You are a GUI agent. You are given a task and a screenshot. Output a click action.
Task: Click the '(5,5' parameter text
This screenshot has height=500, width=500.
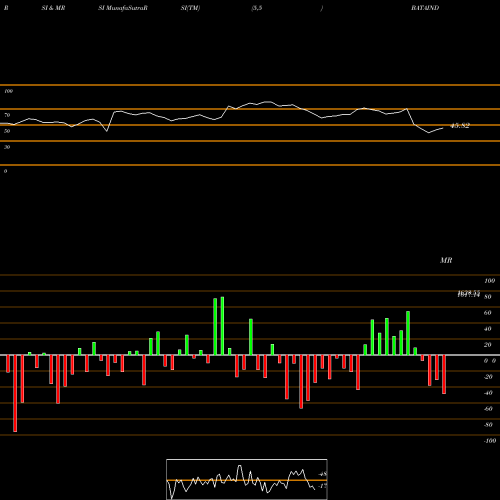257,8
